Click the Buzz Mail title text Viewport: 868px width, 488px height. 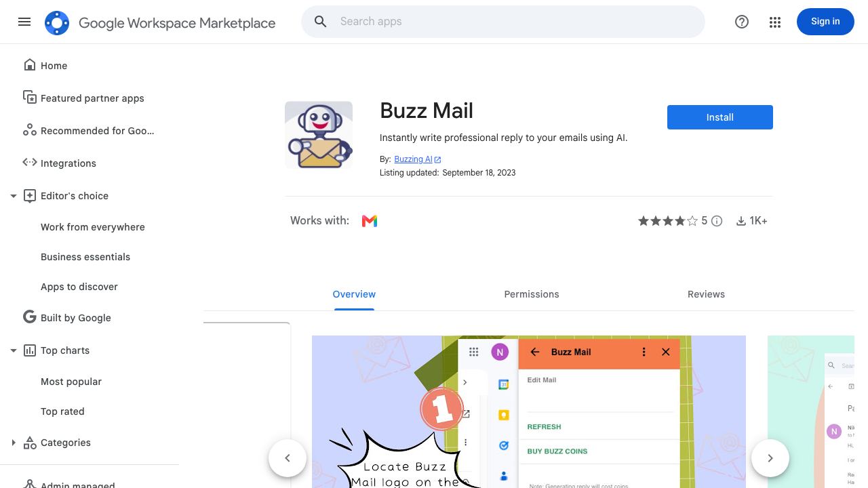point(427,110)
